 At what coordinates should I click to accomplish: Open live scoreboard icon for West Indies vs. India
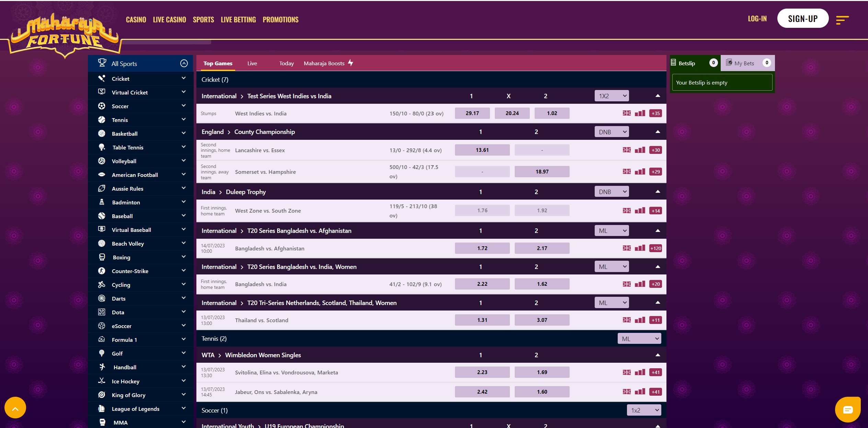tap(627, 113)
